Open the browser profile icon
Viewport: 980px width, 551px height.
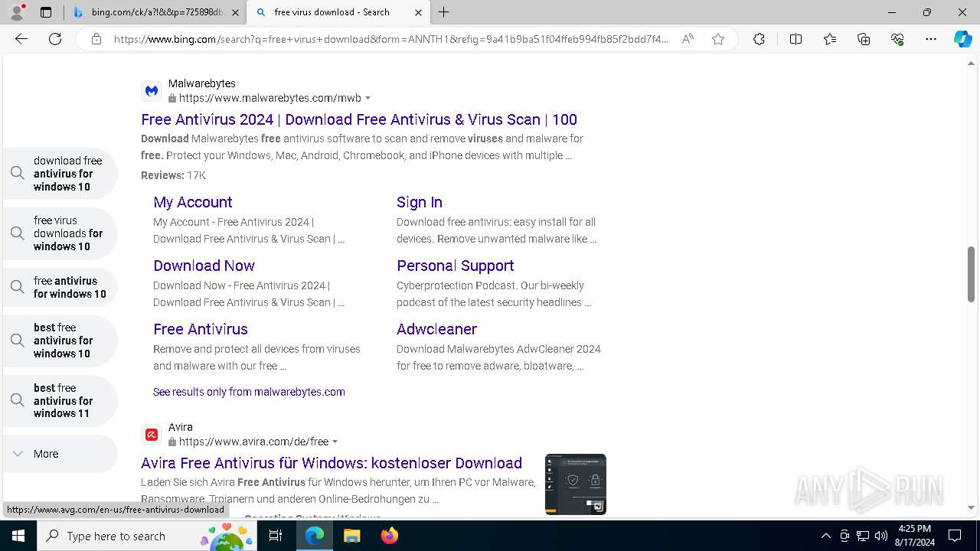(x=17, y=12)
